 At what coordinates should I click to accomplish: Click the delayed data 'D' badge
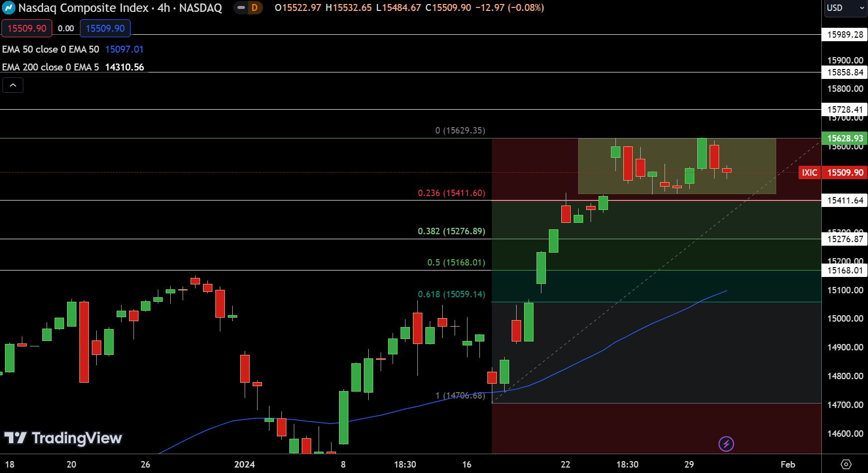(255, 8)
